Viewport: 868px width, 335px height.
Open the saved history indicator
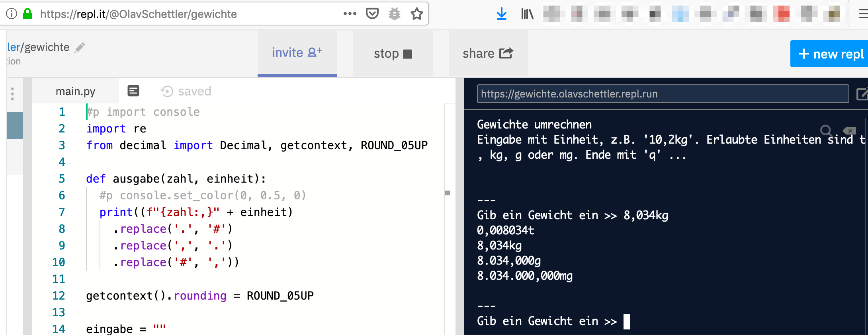coord(186,92)
